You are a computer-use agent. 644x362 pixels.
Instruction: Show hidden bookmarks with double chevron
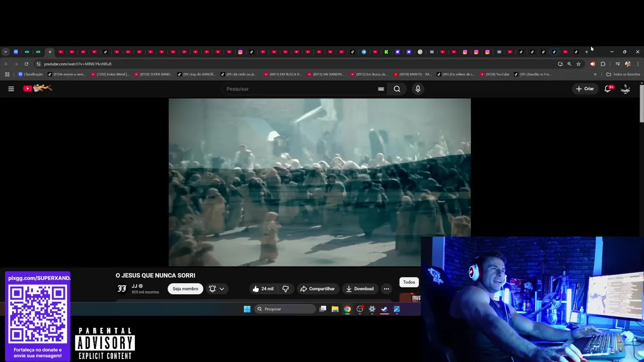[595, 74]
